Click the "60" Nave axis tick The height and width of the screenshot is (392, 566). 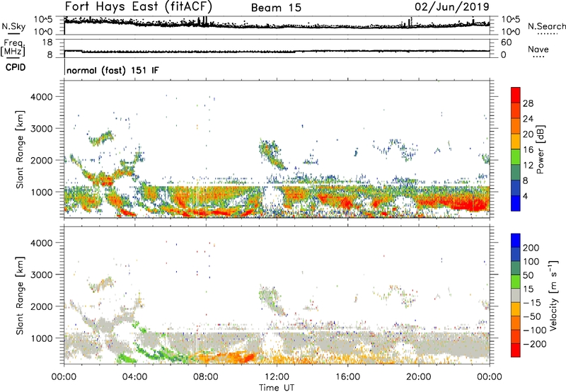point(506,42)
